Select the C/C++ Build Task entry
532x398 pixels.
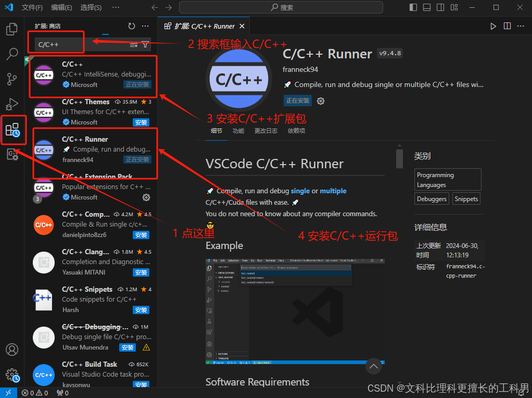(x=91, y=374)
